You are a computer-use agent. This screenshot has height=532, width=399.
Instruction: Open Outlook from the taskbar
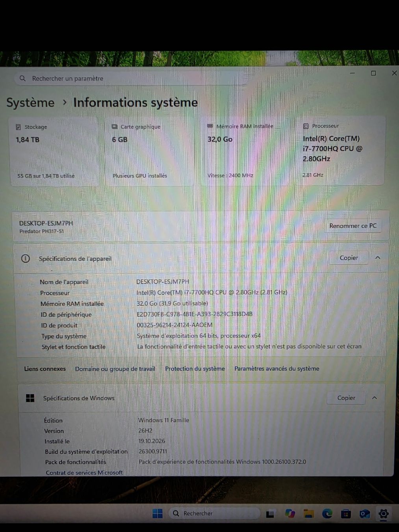tap(365, 513)
